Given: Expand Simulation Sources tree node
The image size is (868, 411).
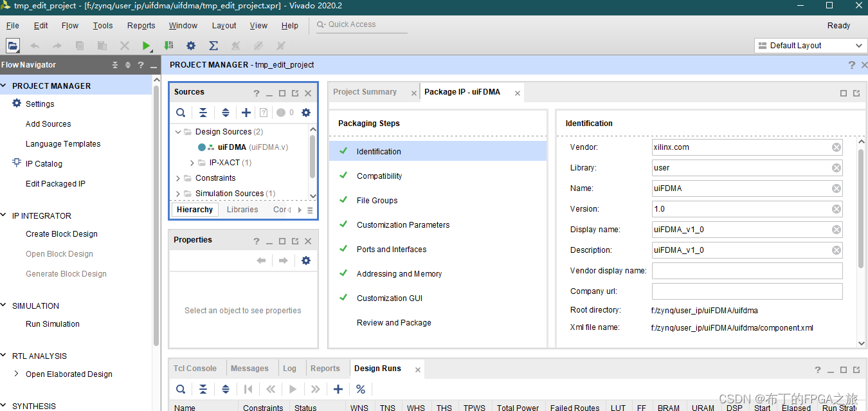Looking at the screenshot, I should click(178, 194).
